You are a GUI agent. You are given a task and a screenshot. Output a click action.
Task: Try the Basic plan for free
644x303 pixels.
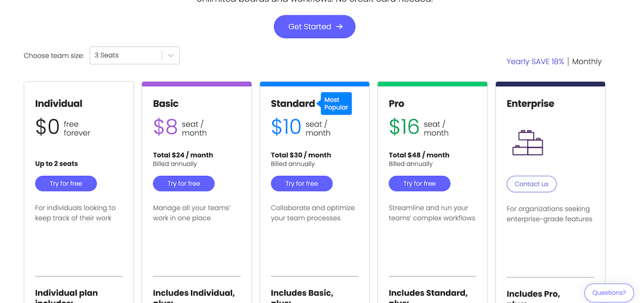184,183
